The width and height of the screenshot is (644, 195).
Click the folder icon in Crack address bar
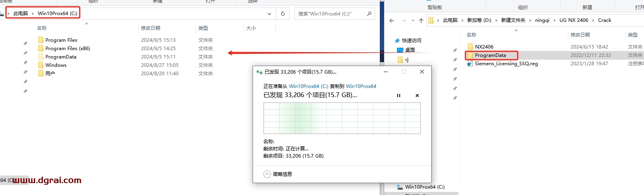[431, 20]
